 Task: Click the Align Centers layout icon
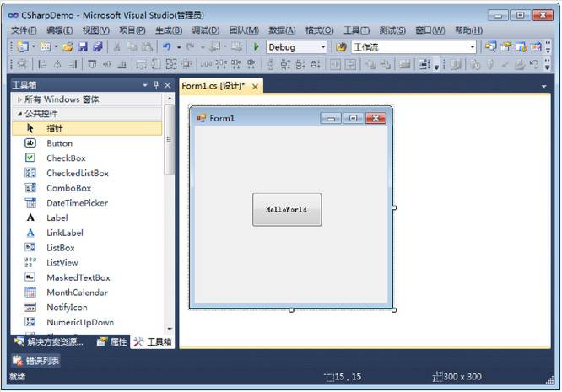coord(57,64)
